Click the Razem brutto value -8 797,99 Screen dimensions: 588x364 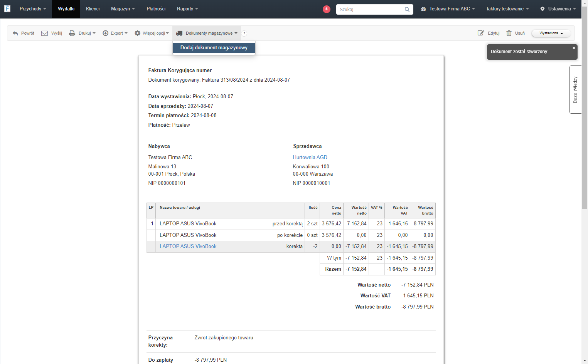(423, 269)
